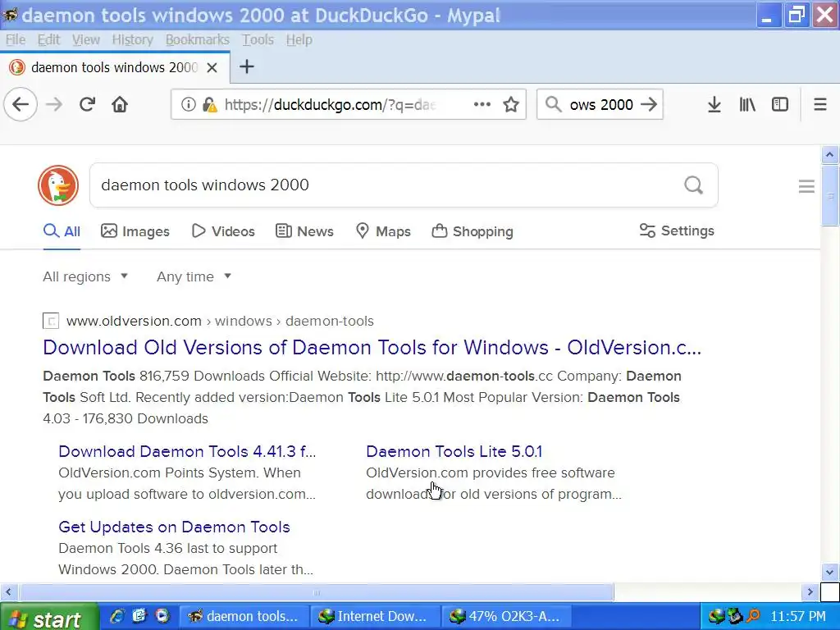
Task: Open a new browser tab
Action: coord(246,67)
